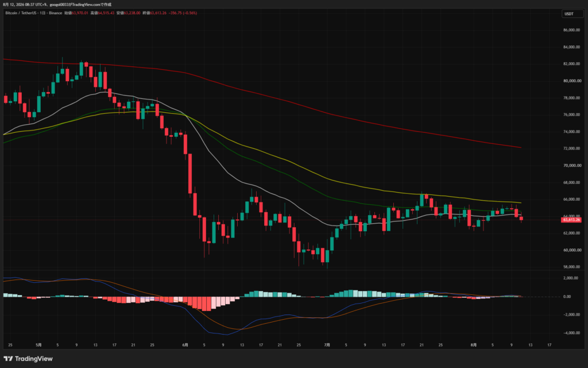Image resolution: width=588 pixels, height=368 pixels.
Task: Click the 80,000.00 price axis label
Action: click(572, 80)
